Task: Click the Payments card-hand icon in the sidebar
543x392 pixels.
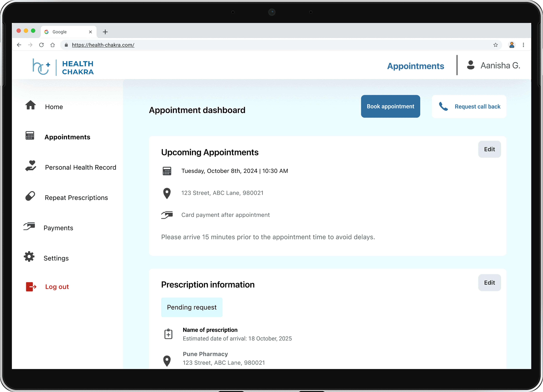Action: (29, 226)
